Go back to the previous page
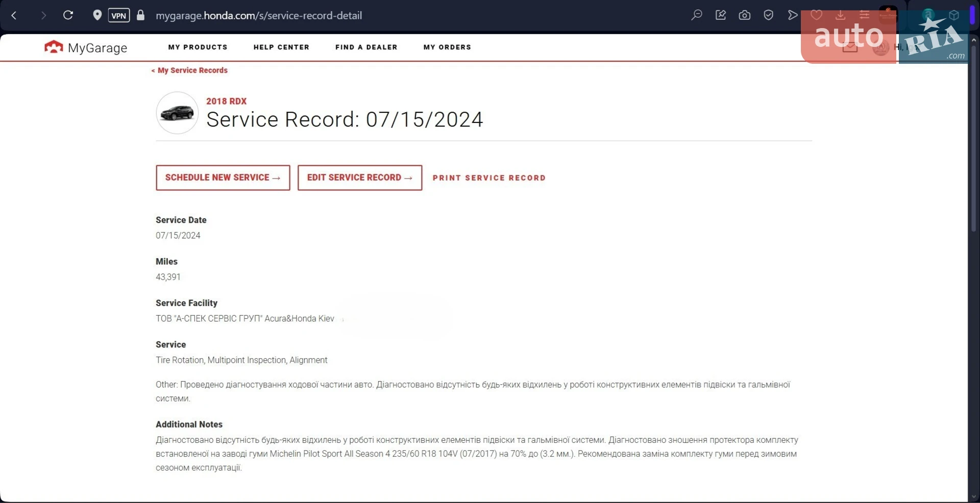 [14, 15]
